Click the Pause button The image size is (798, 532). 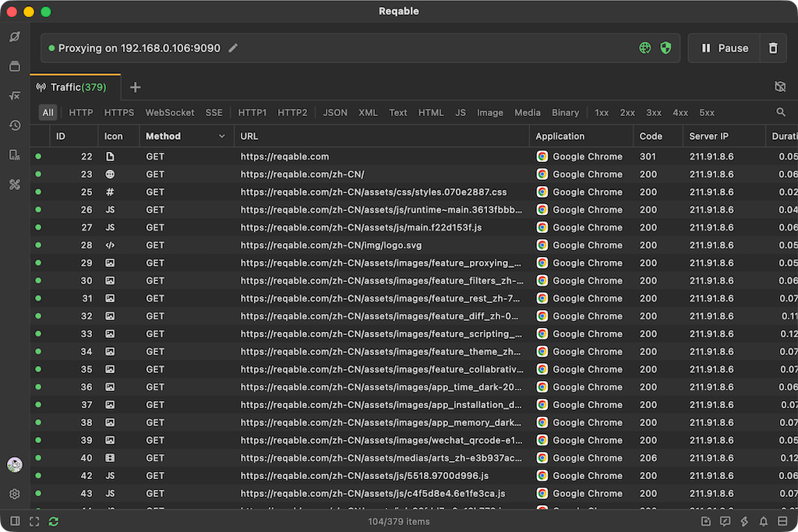click(x=724, y=48)
